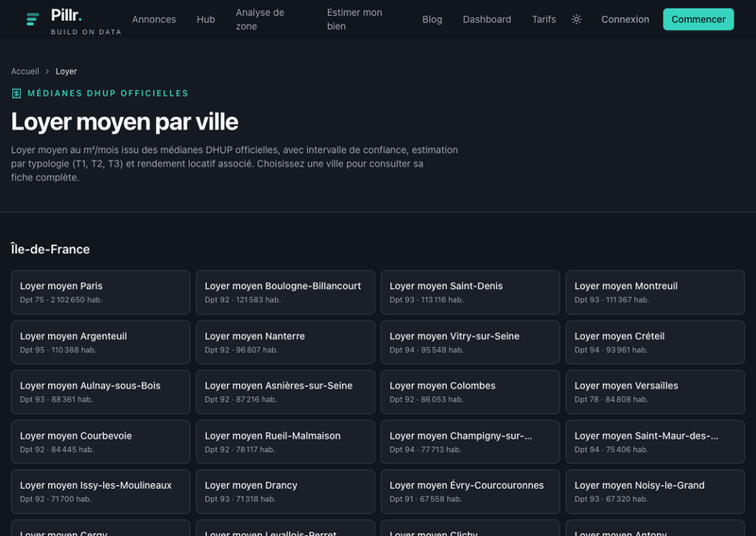Open Loyer moyen Issy-les-Moulineaux card
The image size is (756, 536).
pos(100,492)
